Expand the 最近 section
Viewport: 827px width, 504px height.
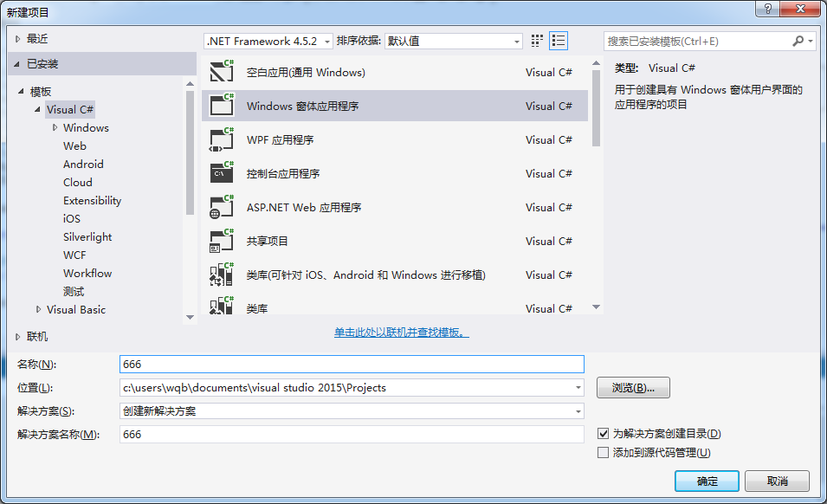tap(18, 38)
